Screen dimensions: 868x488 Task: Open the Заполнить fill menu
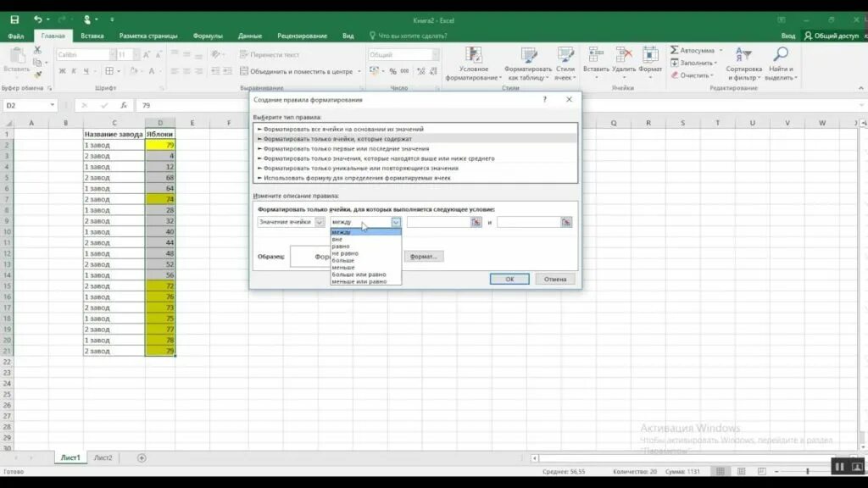pos(693,63)
